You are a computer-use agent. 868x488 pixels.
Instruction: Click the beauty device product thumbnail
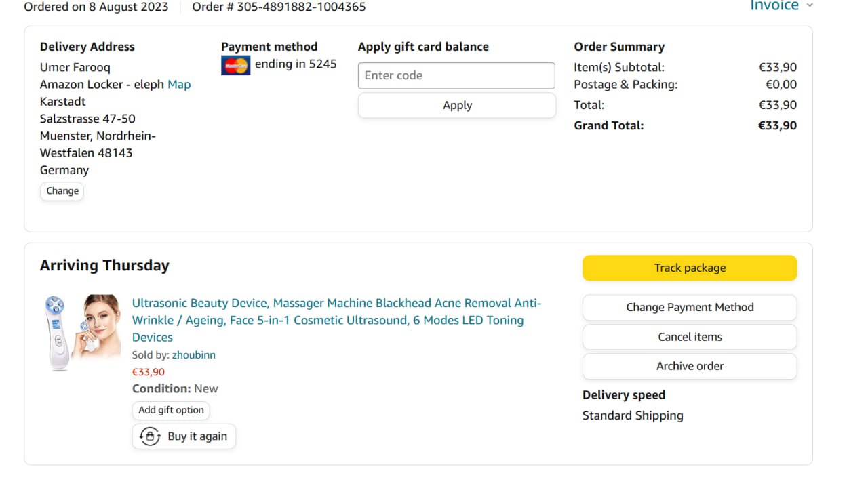tap(82, 332)
